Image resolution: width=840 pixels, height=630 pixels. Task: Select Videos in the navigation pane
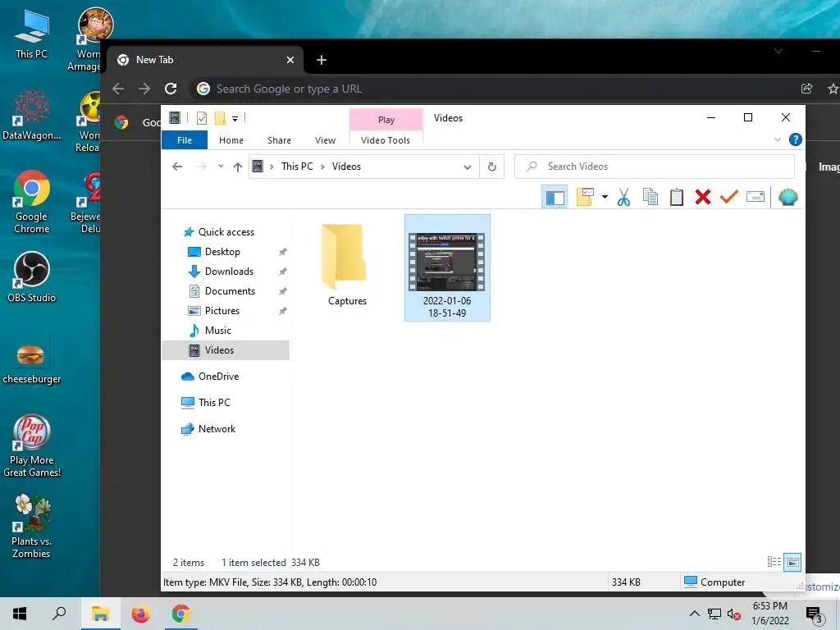pos(226,350)
